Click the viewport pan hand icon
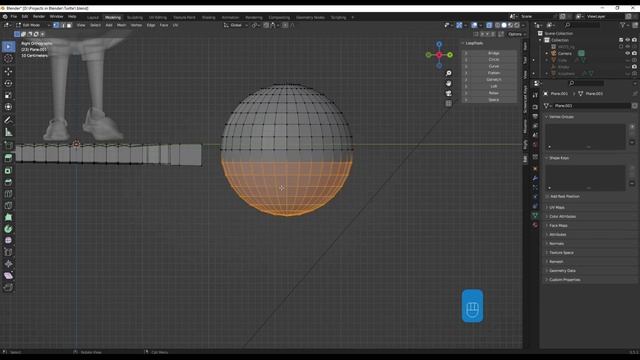The height and width of the screenshot is (360, 640). coord(449,83)
